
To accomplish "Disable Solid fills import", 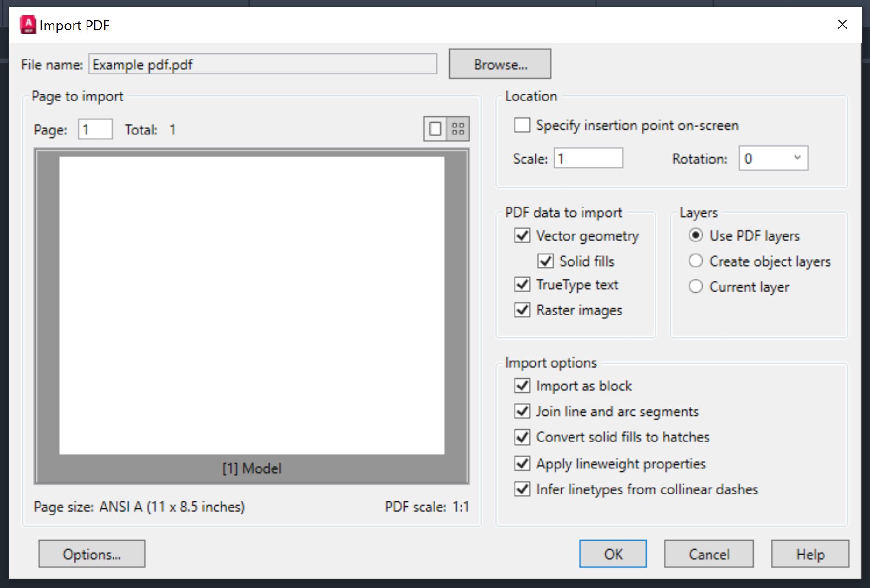I will pos(545,261).
